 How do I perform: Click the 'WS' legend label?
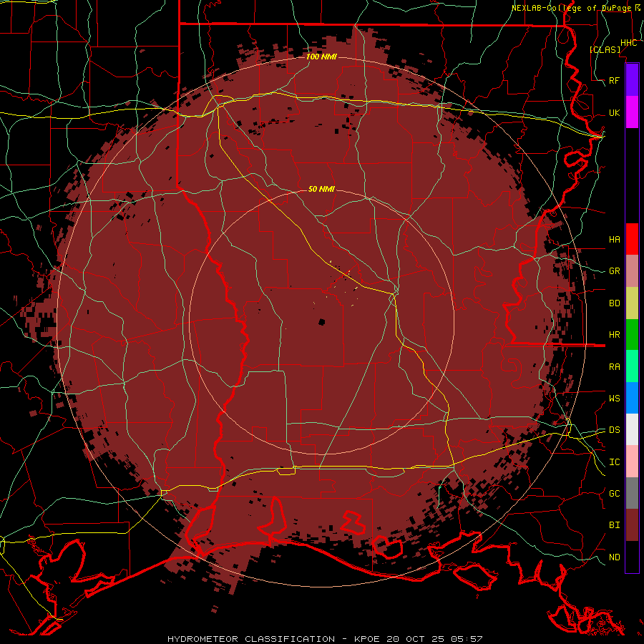pyautogui.click(x=614, y=399)
